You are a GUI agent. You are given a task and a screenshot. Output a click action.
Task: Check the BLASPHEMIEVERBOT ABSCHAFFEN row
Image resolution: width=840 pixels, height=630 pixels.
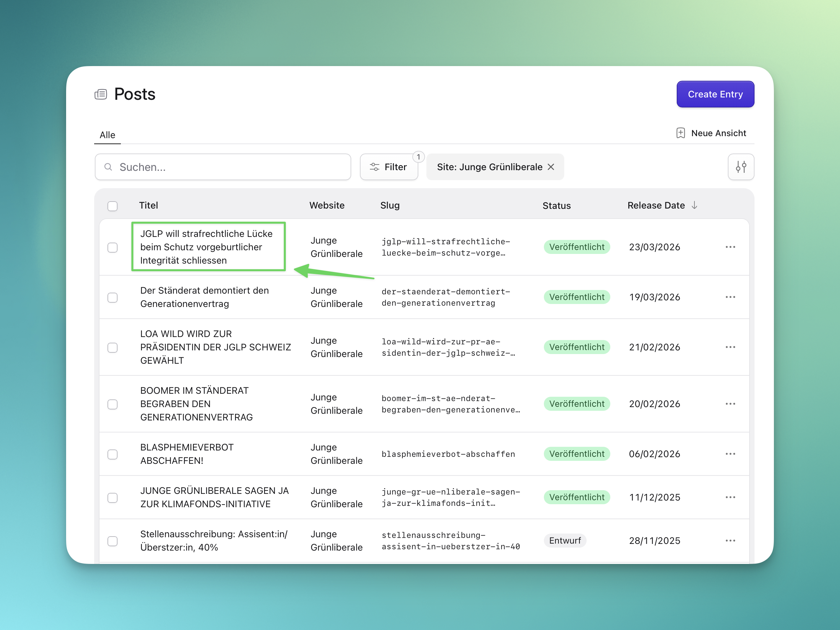113,454
